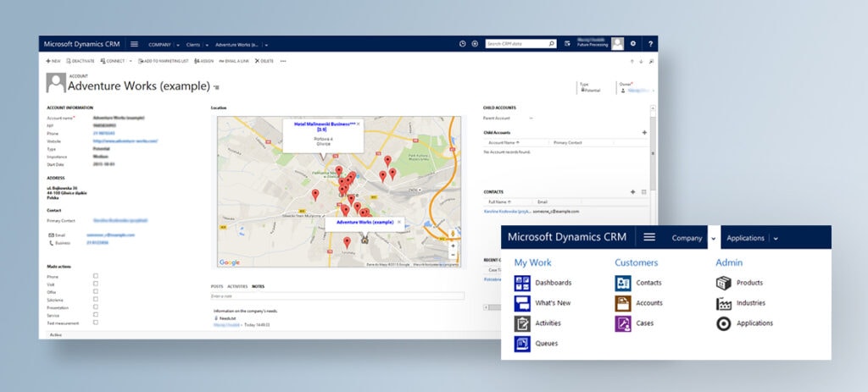
Task: Open Contacts icon under Customers
Action: tap(623, 283)
